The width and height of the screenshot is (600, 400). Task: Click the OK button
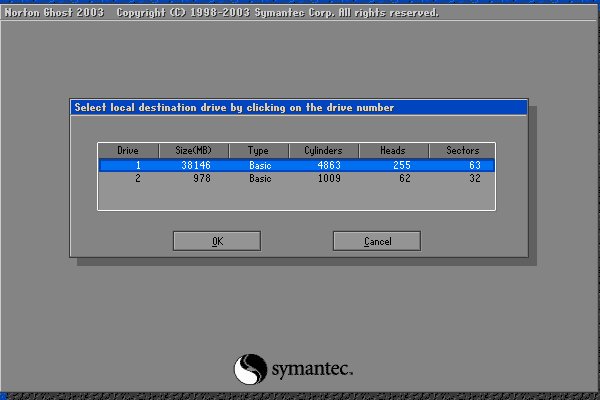tap(216, 241)
